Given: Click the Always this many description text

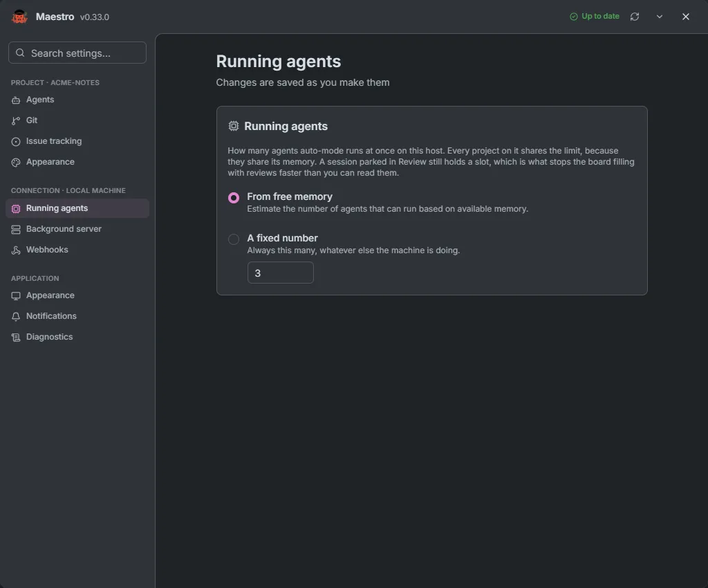Looking at the screenshot, I should (353, 250).
